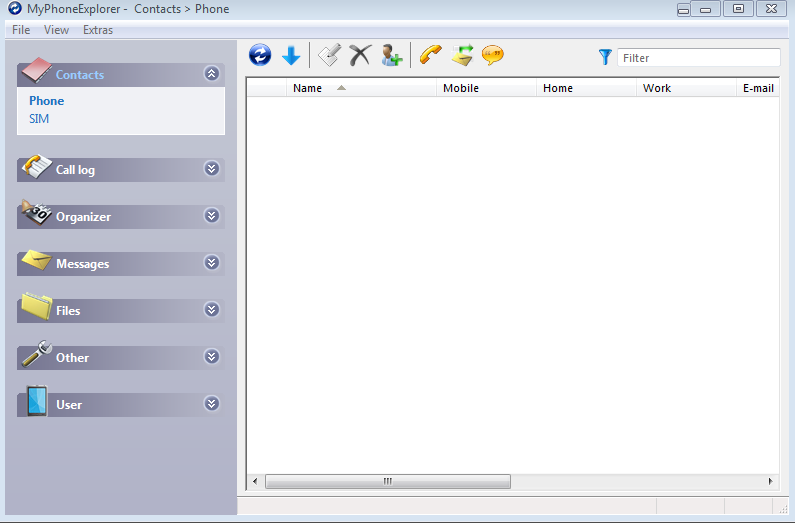Expand the Other section chevron
The image size is (795, 523).
pyautogui.click(x=211, y=357)
